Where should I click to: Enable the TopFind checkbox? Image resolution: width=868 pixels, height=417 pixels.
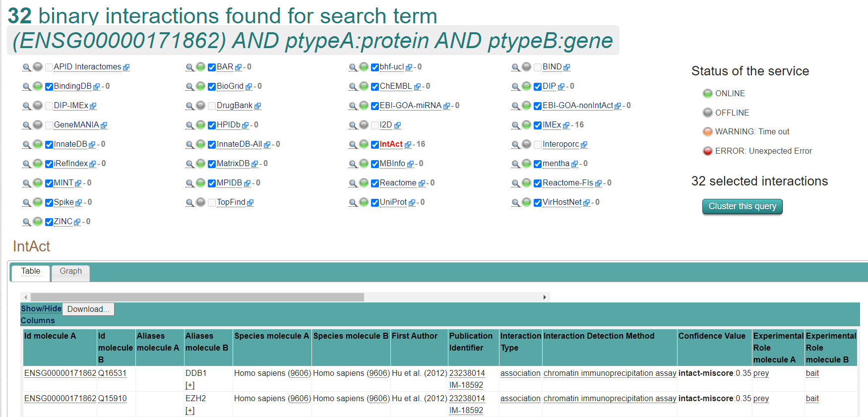pos(212,203)
